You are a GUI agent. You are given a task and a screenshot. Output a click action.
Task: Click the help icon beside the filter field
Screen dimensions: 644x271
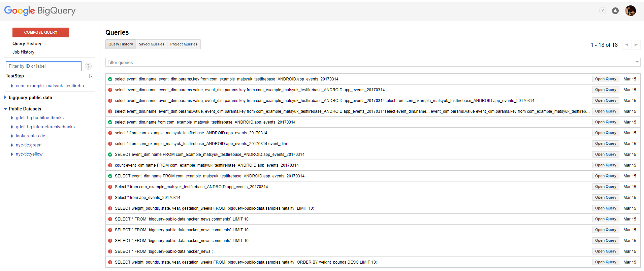click(88, 66)
